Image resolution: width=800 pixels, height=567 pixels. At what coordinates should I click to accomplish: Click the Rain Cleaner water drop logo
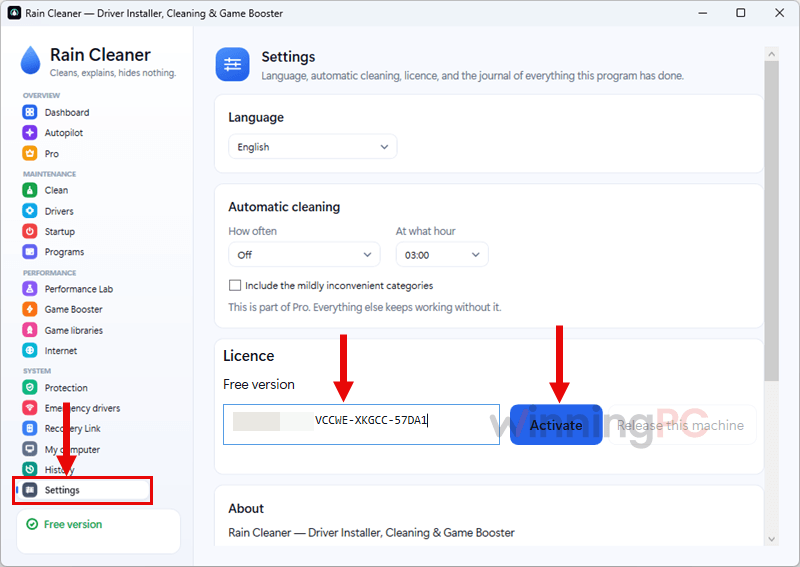pos(31,60)
